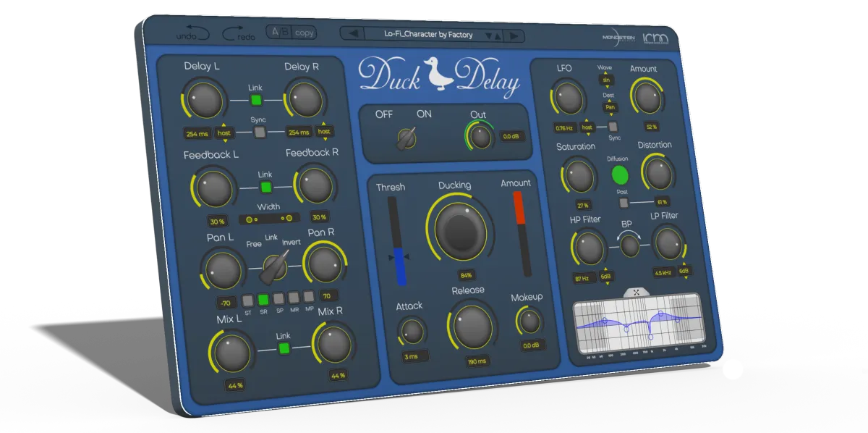Open the preset list up/down arrows

493,35
